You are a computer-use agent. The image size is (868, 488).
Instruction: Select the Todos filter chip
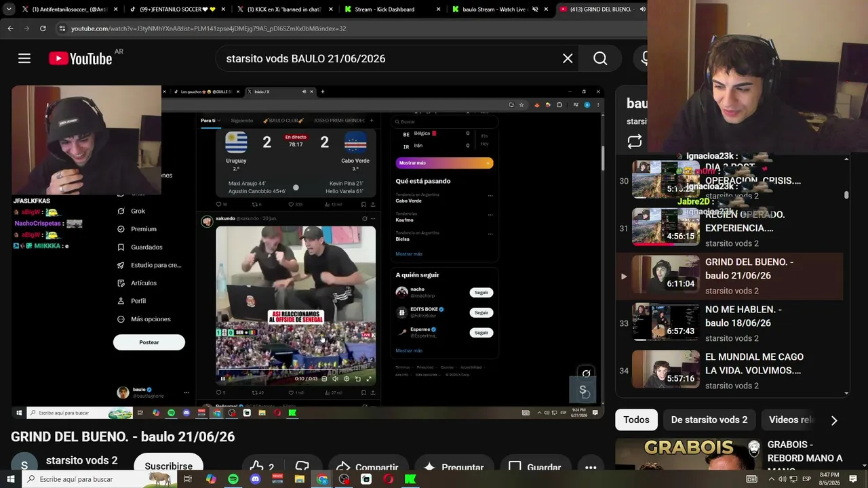(636, 420)
